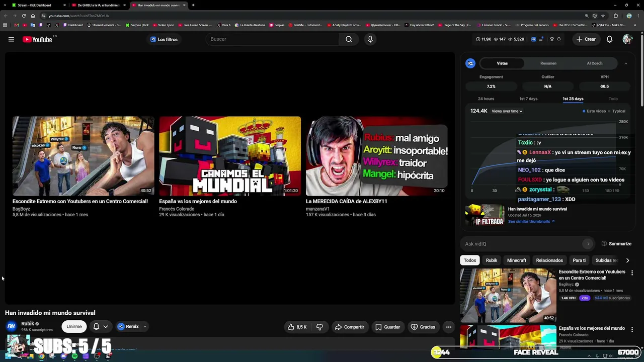Open the account avatar menu
The height and width of the screenshot is (362, 644).
tap(627, 39)
